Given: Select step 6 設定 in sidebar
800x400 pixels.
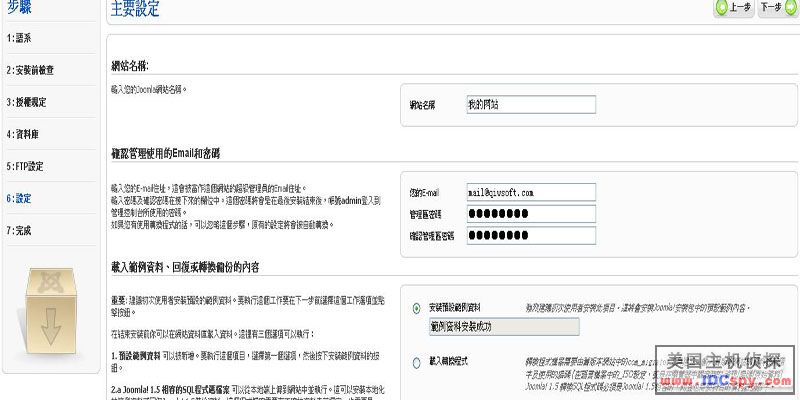Looking at the screenshot, I should click(x=19, y=198).
